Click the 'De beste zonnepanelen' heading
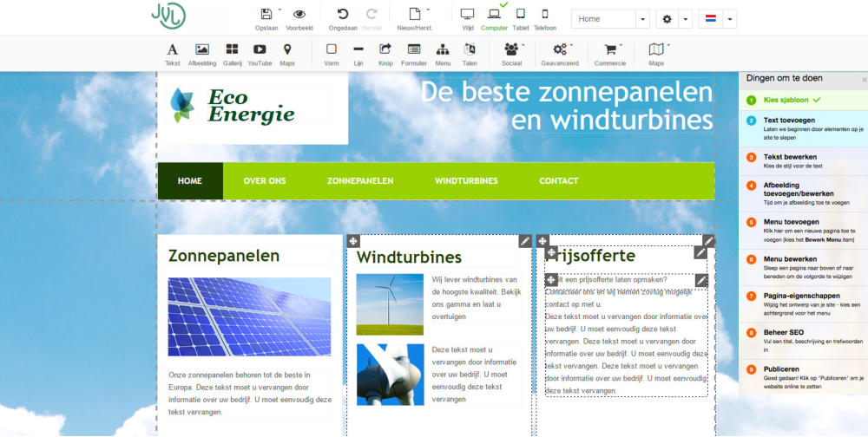The width and height of the screenshot is (868, 437). click(x=566, y=106)
